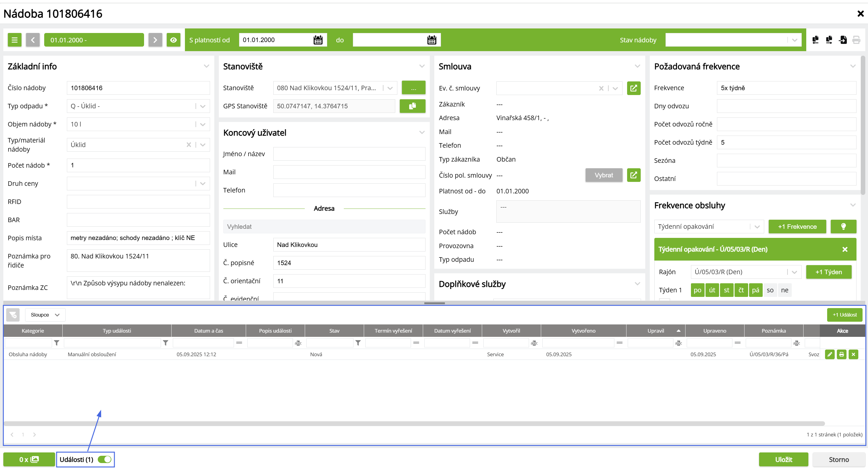Open the 'S platností od' calendar picker
Viewport: 868px width, 470px height.
(318, 40)
